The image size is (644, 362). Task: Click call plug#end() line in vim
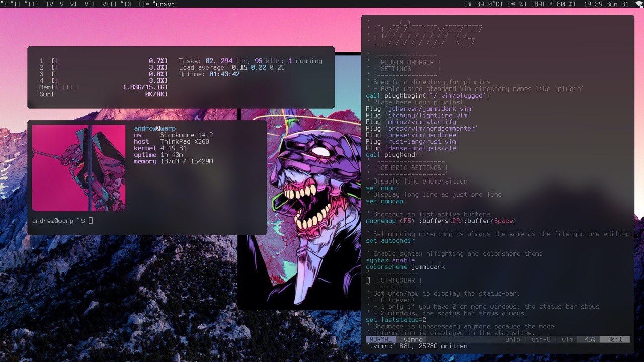(394, 155)
